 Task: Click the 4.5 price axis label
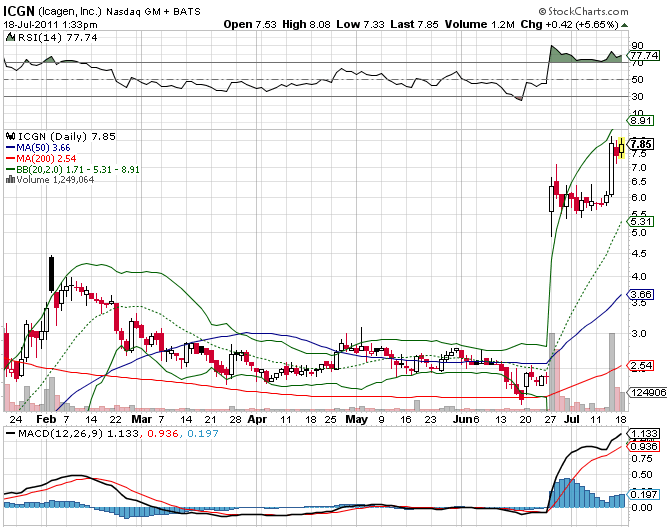point(638,254)
